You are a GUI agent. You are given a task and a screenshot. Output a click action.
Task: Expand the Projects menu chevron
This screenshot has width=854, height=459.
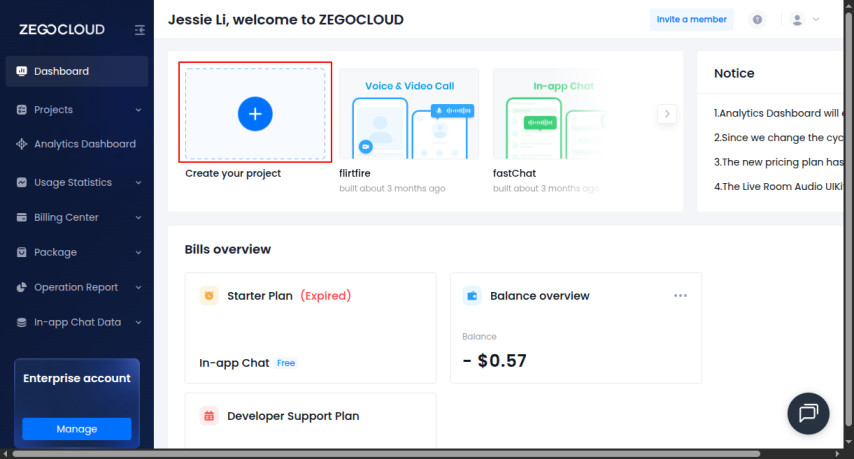(x=138, y=110)
